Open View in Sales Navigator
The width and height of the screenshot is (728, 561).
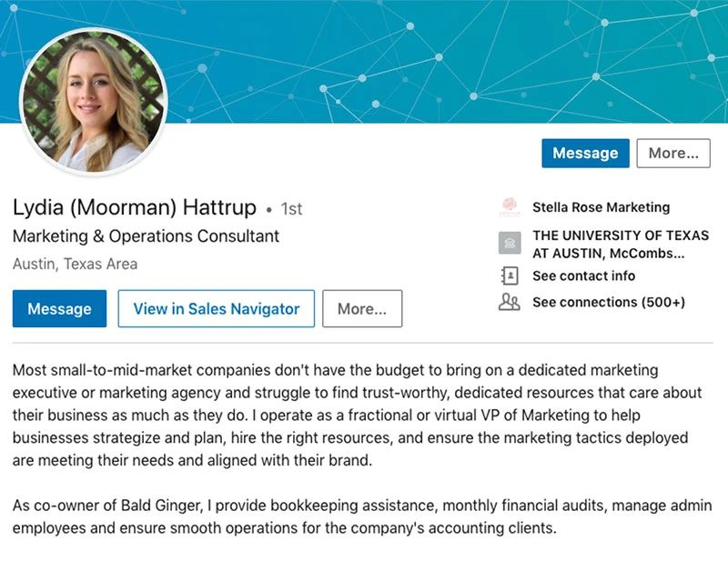coord(216,309)
